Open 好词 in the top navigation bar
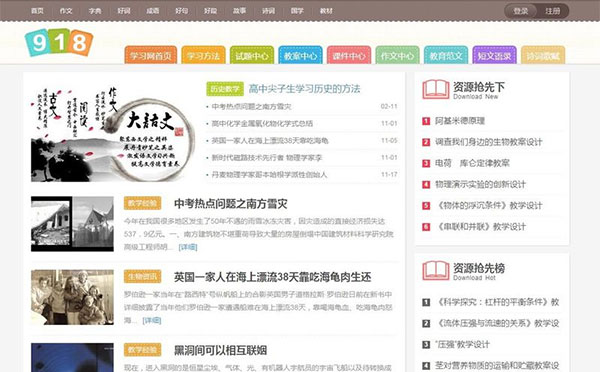The image size is (600, 372). tap(124, 11)
